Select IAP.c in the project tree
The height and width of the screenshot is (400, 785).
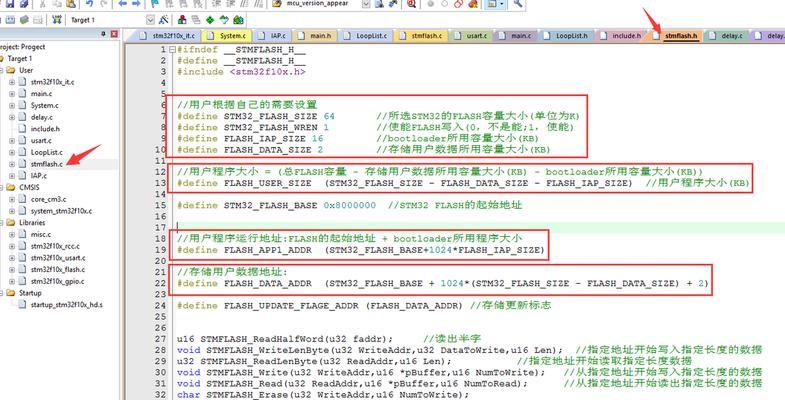point(39,175)
